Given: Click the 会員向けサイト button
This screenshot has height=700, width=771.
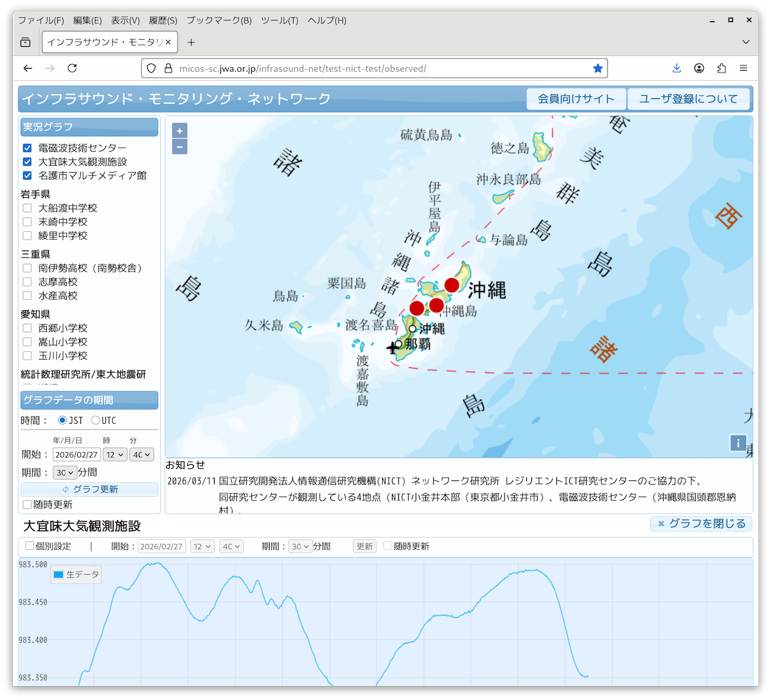Looking at the screenshot, I should (x=576, y=99).
